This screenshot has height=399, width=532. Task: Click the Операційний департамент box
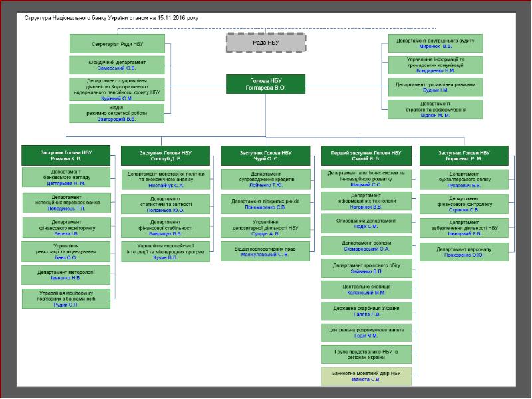(365, 222)
